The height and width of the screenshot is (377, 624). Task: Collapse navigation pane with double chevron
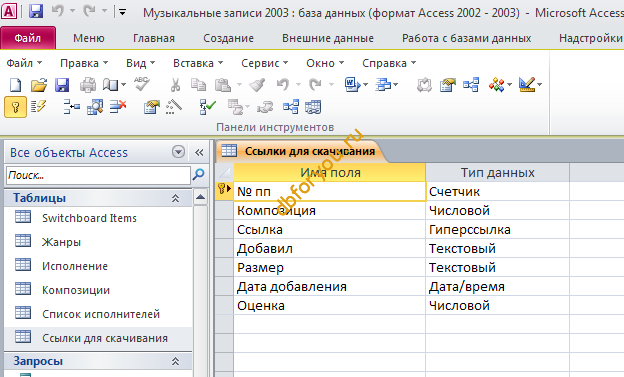(x=199, y=152)
